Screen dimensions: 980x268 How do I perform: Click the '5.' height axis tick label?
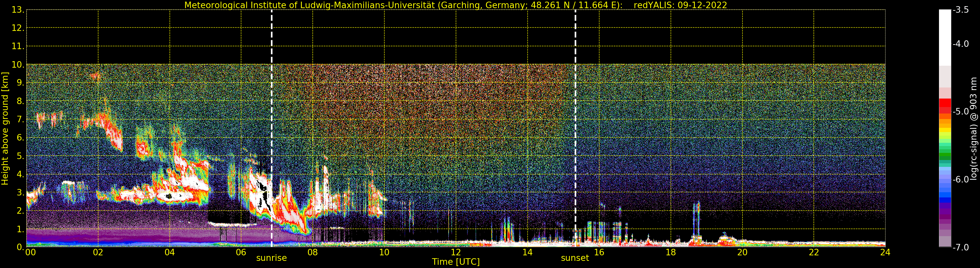21,156
